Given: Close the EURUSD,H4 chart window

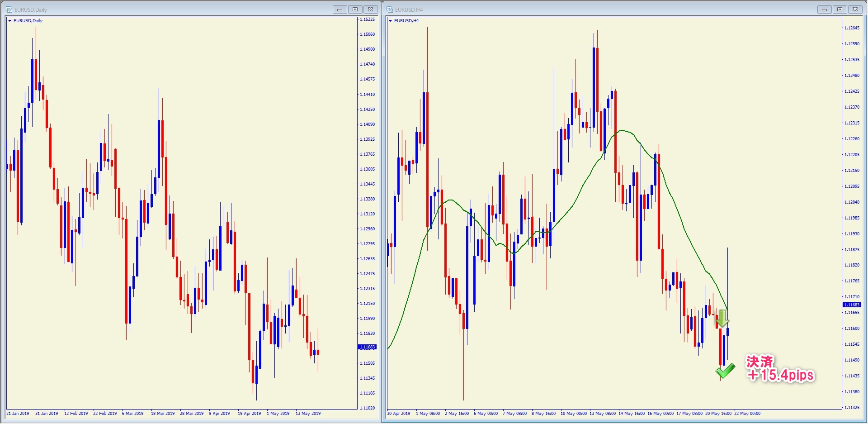Looking at the screenshot, I should tap(855, 10).
